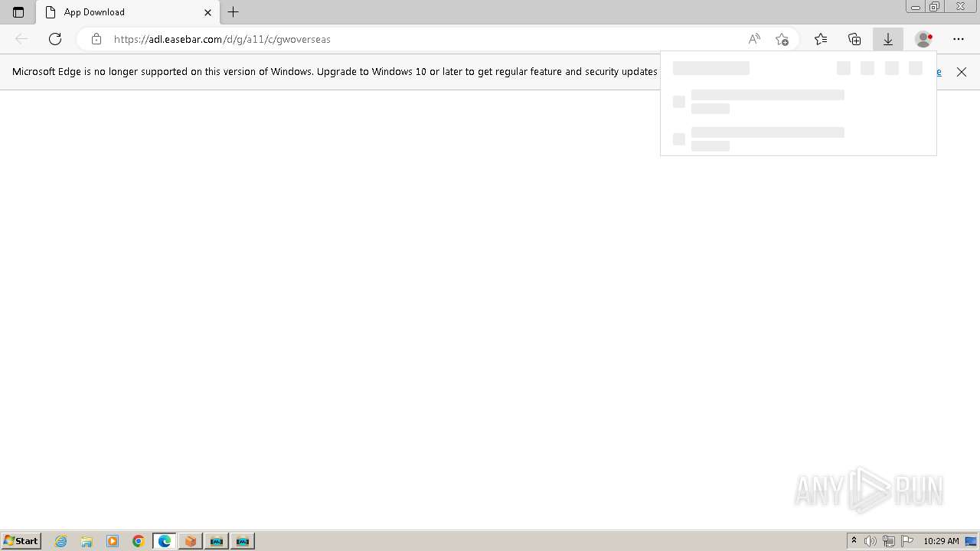Minimize the Edge browser window
The image size is (980, 551).
916,7
